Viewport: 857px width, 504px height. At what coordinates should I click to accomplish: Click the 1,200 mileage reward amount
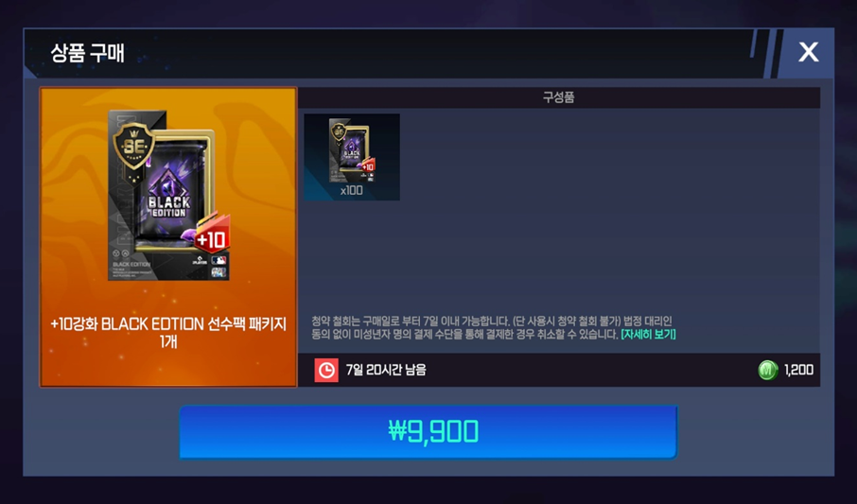(798, 370)
